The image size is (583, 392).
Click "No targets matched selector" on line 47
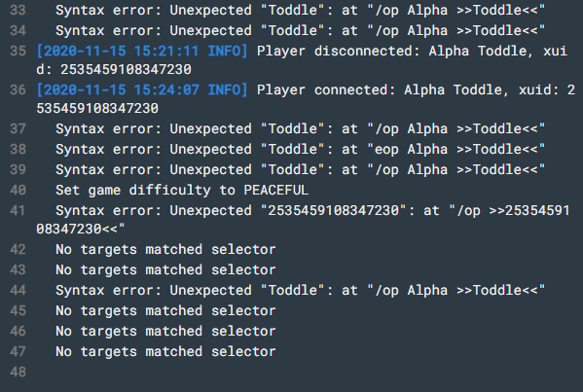pyautogui.click(x=165, y=351)
